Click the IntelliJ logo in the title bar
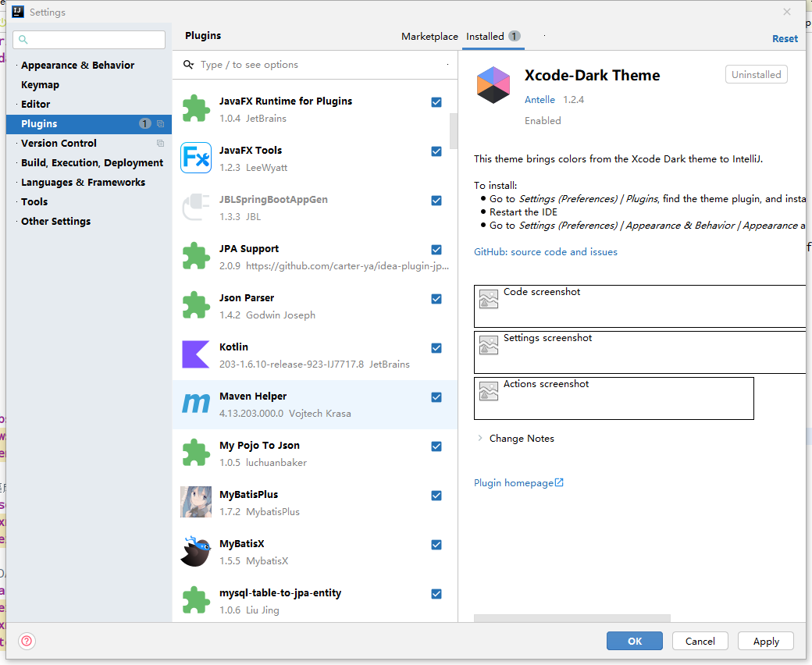Screen dimensions: 812x665 tap(18, 12)
